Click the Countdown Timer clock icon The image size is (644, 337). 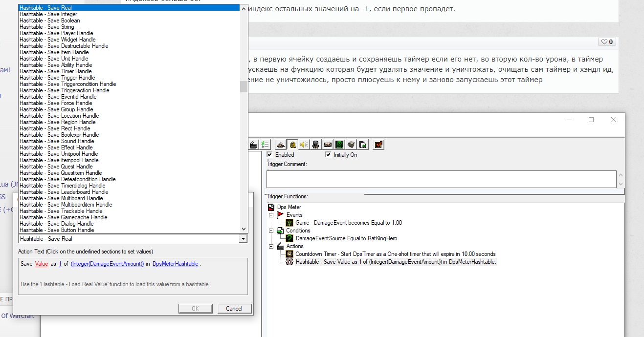click(289, 254)
